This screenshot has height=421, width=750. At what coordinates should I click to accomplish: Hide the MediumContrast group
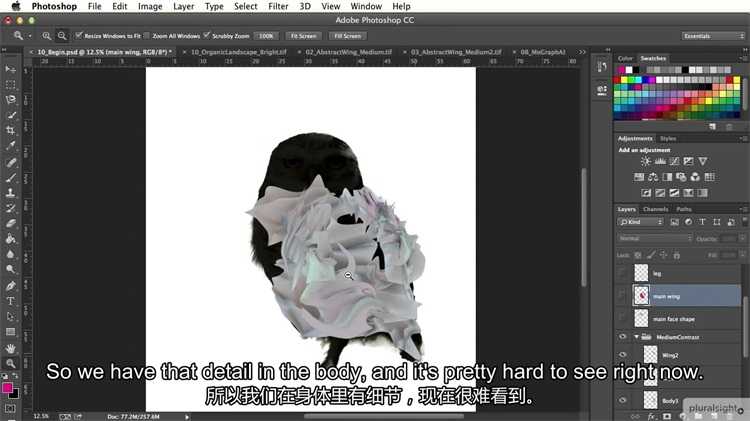click(x=622, y=337)
